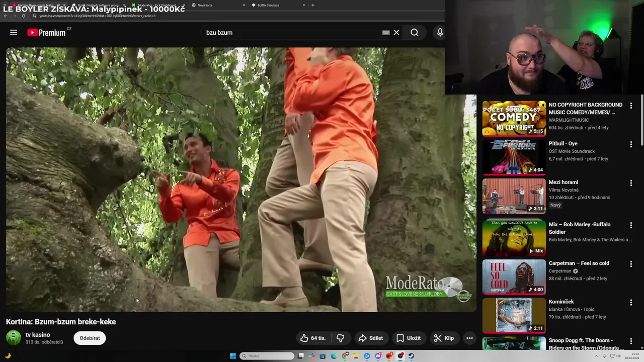Open title 'Kominíček'
644x362 pixels.
[561, 302]
